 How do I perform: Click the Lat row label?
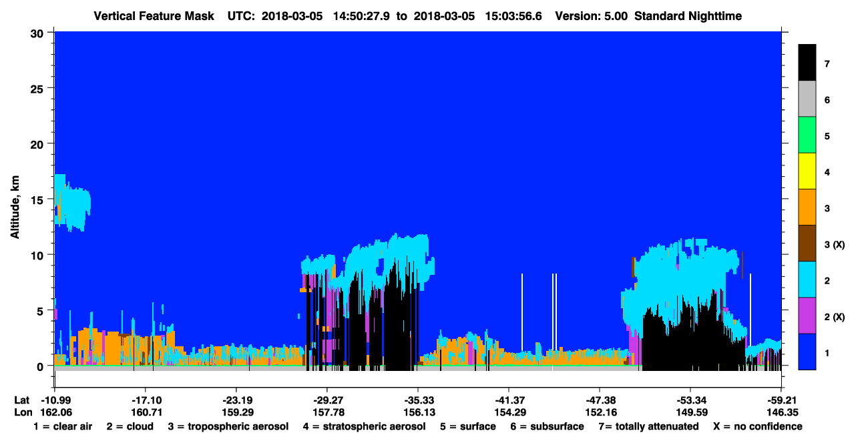click(x=22, y=400)
